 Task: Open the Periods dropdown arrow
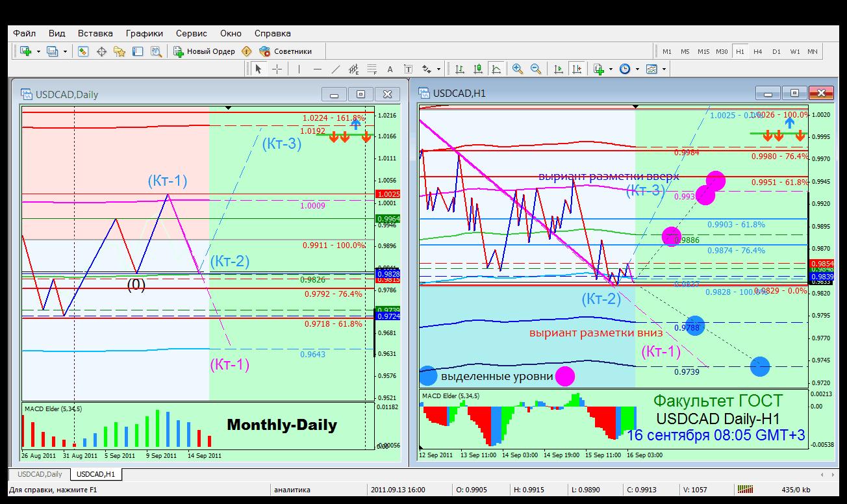coord(637,69)
